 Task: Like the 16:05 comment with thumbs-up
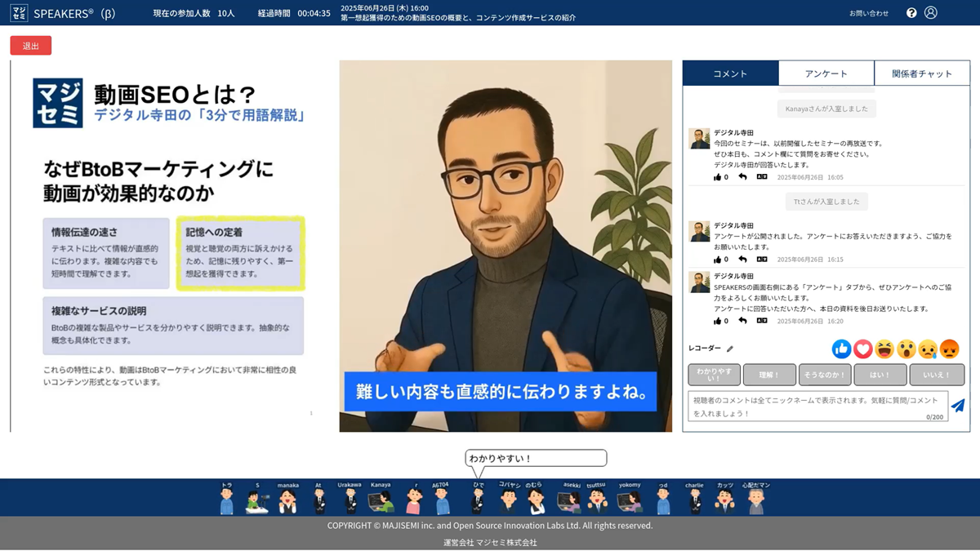click(x=718, y=177)
